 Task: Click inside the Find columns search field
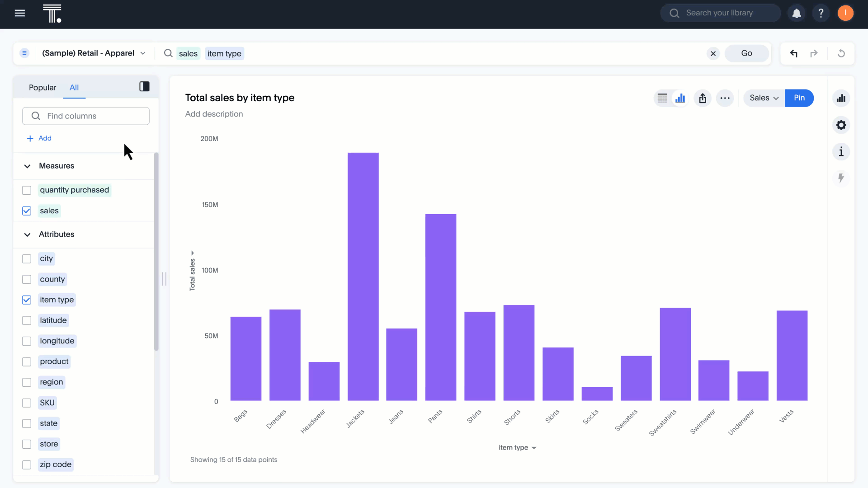tap(86, 116)
